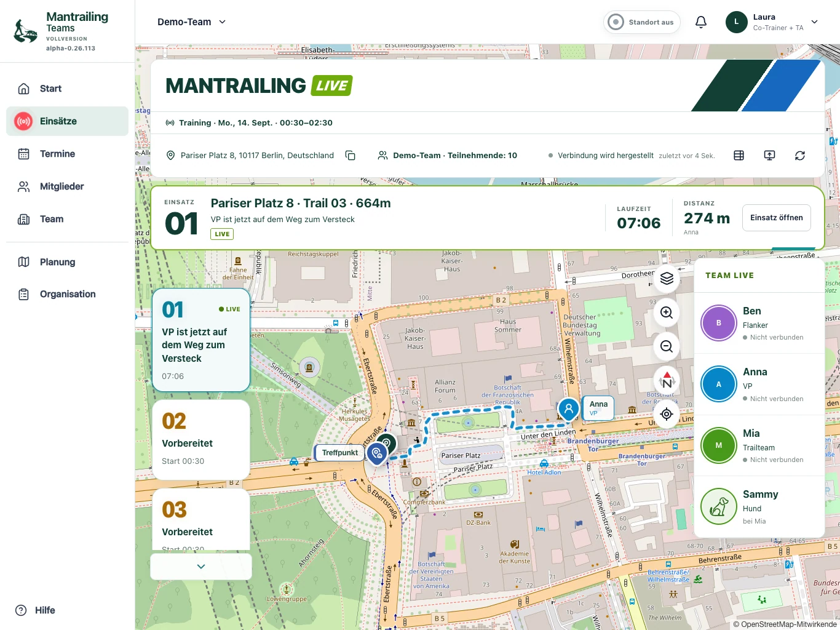Click the Anna VP label on map

tap(598, 408)
